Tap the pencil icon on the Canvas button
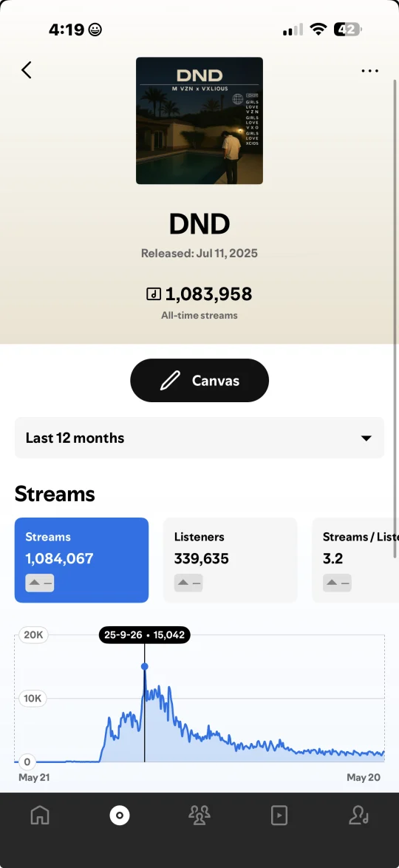The image size is (399, 868). [170, 380]
